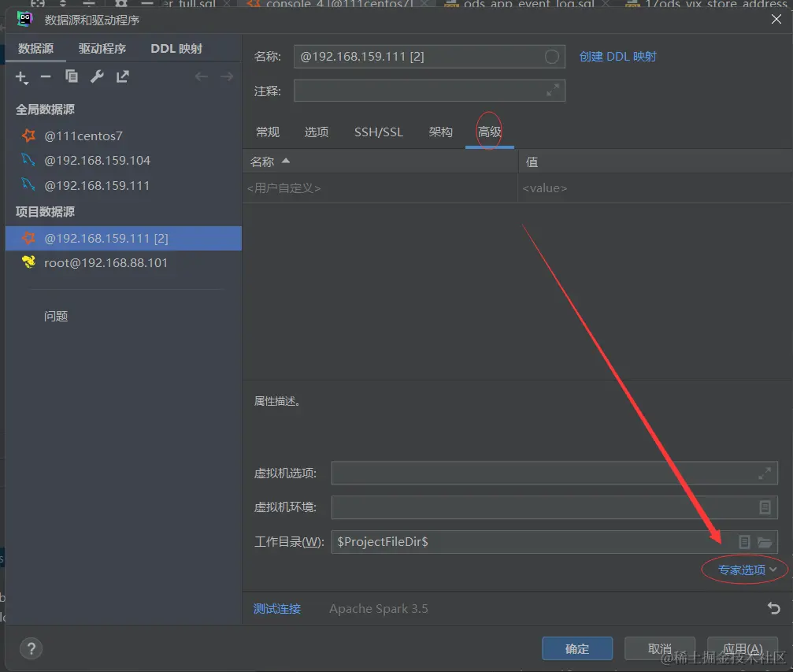Viewport: 793px width, 672px height.
Task: Click the <value> cell
Action: coord(655,188)
